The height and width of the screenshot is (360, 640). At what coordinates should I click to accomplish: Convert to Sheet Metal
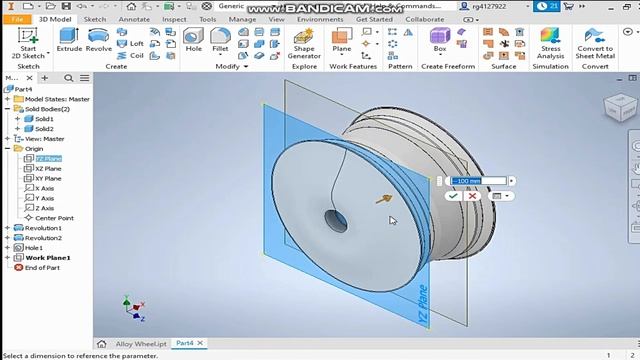(x=595, y=44)
